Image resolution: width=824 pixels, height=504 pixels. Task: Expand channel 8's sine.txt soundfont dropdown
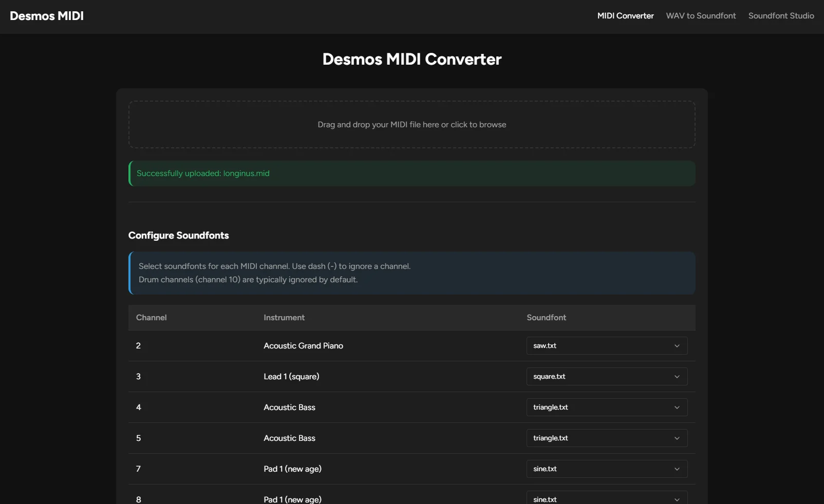pos(607,498)
